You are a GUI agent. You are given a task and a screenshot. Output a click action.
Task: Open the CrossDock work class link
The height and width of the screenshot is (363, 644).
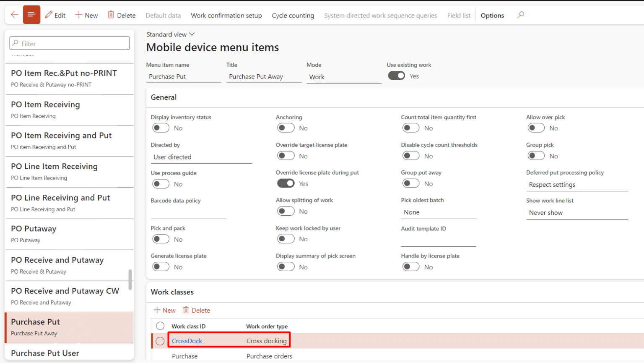pos(187,341)
